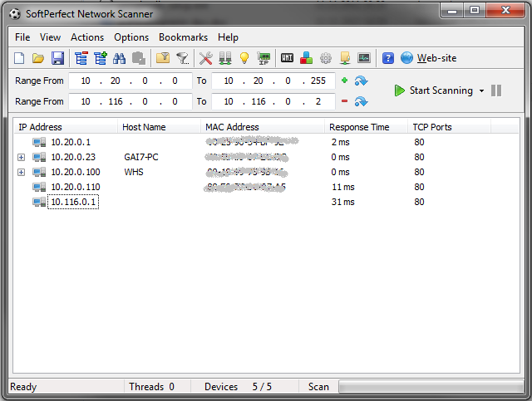Open a saved scan file with the folder icon

point(38,58)
